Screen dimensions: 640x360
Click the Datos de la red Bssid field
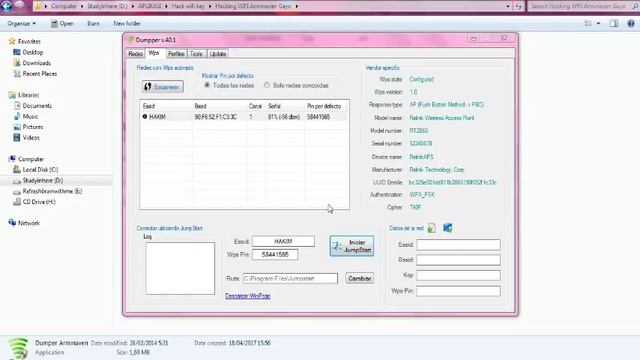pos(458,260)
